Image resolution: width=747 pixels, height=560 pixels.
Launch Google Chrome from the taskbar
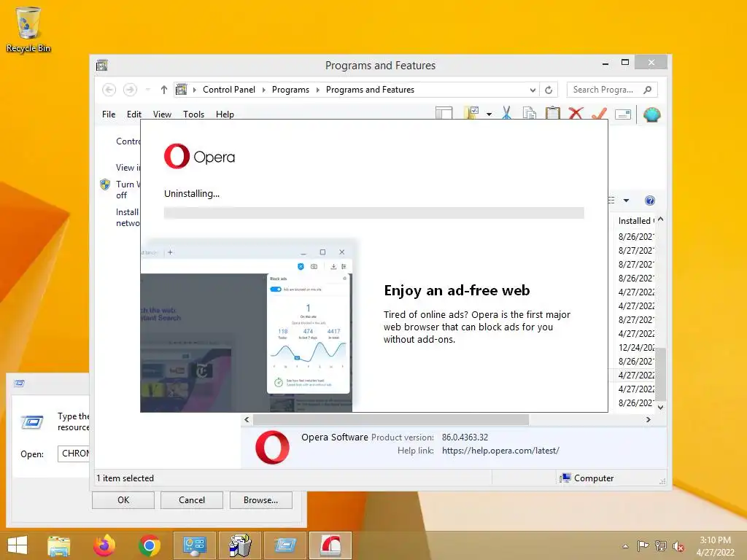pos(150,545)
